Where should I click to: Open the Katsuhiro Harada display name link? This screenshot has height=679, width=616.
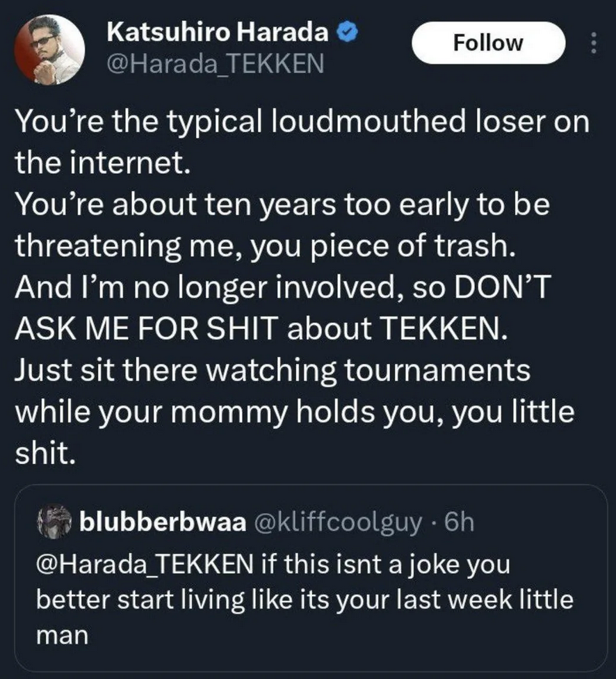pos(218,32)
